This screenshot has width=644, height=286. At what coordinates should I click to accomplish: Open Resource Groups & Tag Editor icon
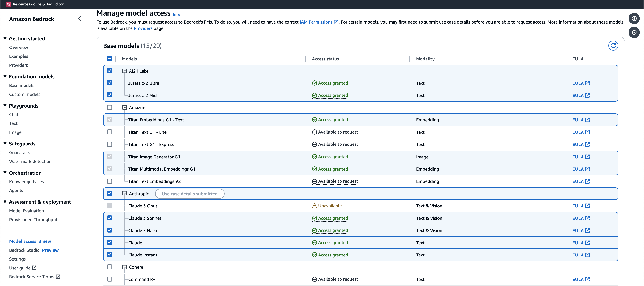(x=9, y=4)
